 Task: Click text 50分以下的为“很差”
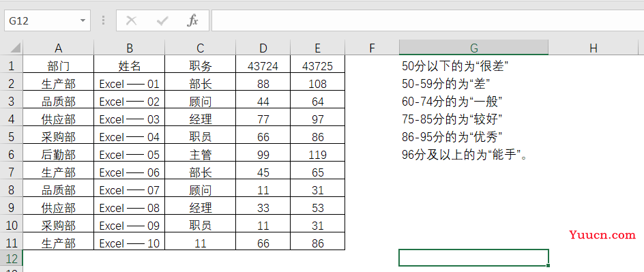tap(456, 65)
